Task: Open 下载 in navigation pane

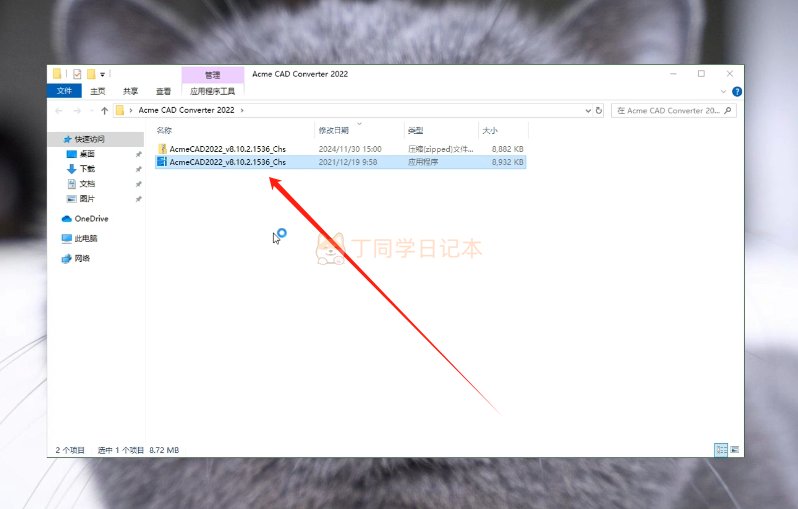Action: pos(87,168)
